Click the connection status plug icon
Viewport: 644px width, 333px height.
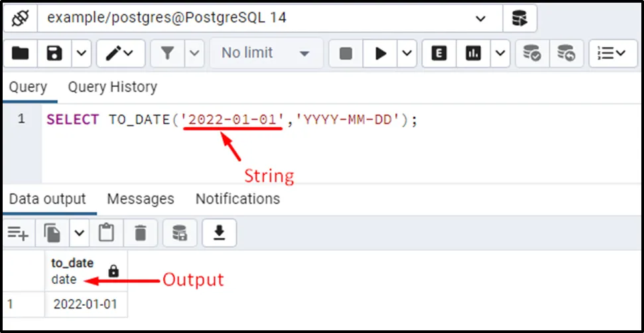(20, 18)
